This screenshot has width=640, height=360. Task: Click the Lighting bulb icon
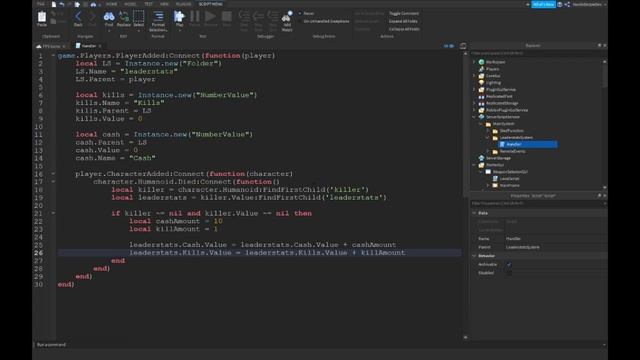click(481, 82)
